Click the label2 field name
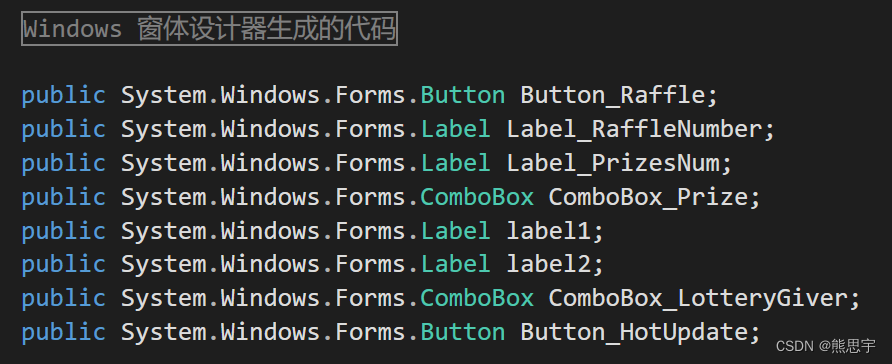Screen dimensions: 892x364 [549, 264]
